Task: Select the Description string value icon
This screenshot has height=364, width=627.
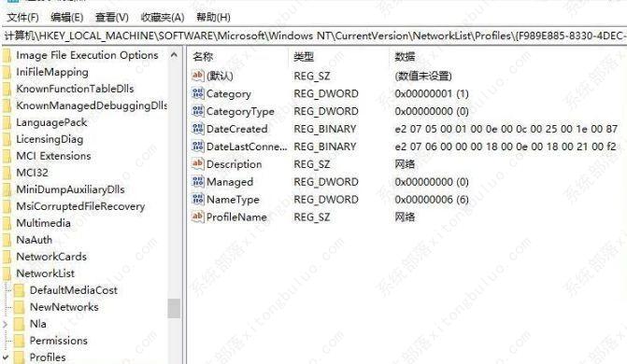Action: click(198, 164)
